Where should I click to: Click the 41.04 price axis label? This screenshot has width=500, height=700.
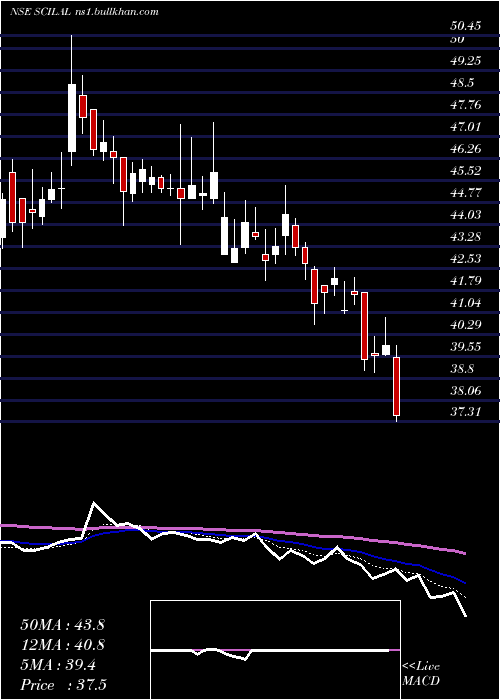(x=466, y=303)
